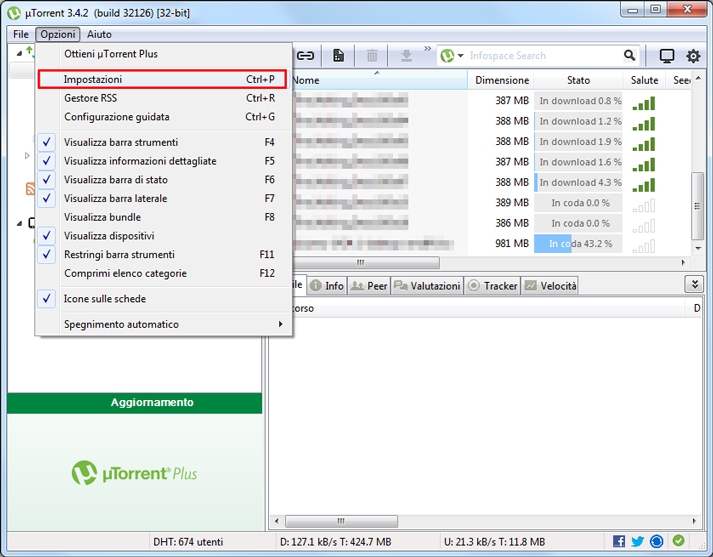
Task: Click the add torrent from URL link icon
Action: point(305,56)
